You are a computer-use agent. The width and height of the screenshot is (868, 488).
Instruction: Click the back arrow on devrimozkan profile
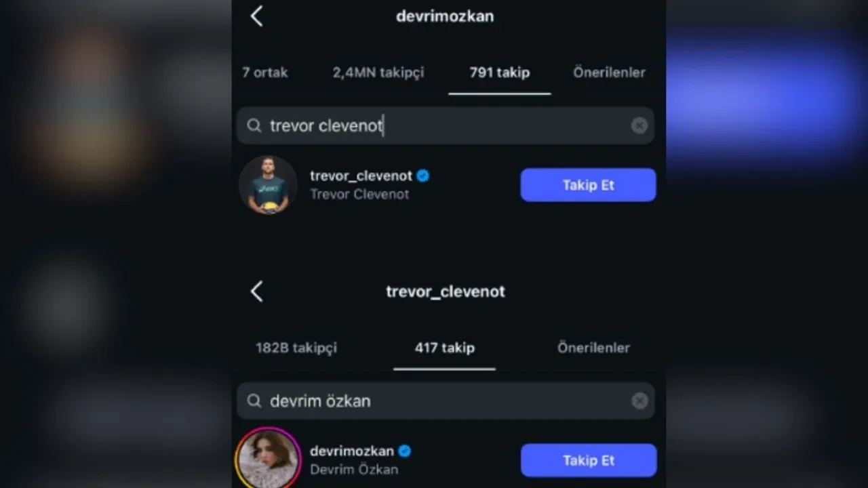(x=256, y=16)
